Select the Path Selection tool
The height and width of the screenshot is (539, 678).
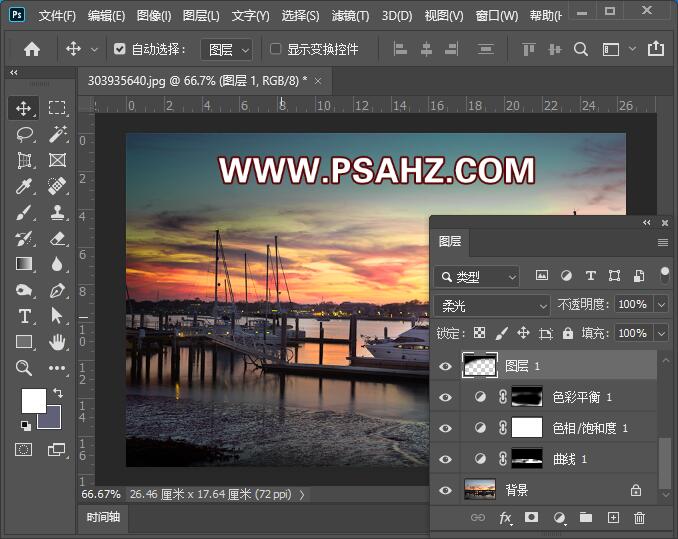point(57,316)
